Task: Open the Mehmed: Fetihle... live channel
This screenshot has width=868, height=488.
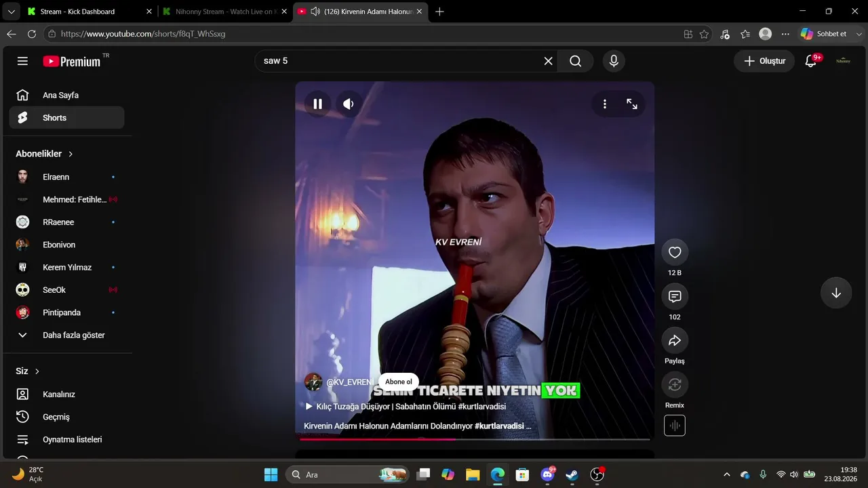Action: [x=66, y=199]
